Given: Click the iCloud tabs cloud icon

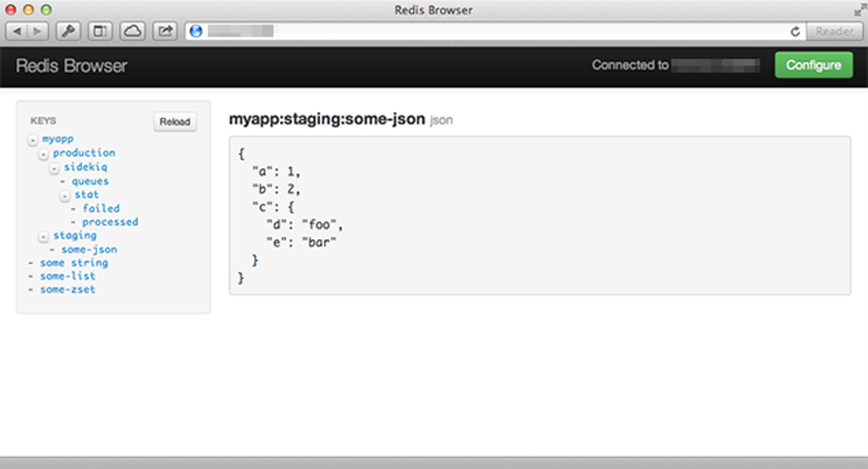Looking at the screenshot, I should [x=132, y=31].
